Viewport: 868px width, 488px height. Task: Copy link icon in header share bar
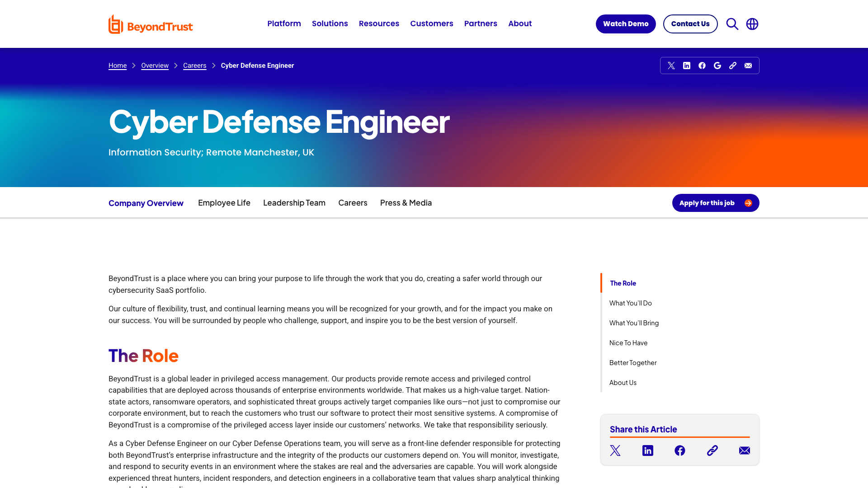tap(733, 66)
